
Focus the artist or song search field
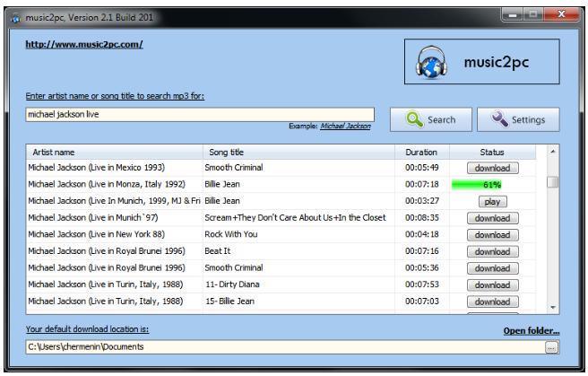[x=200, y=115]
